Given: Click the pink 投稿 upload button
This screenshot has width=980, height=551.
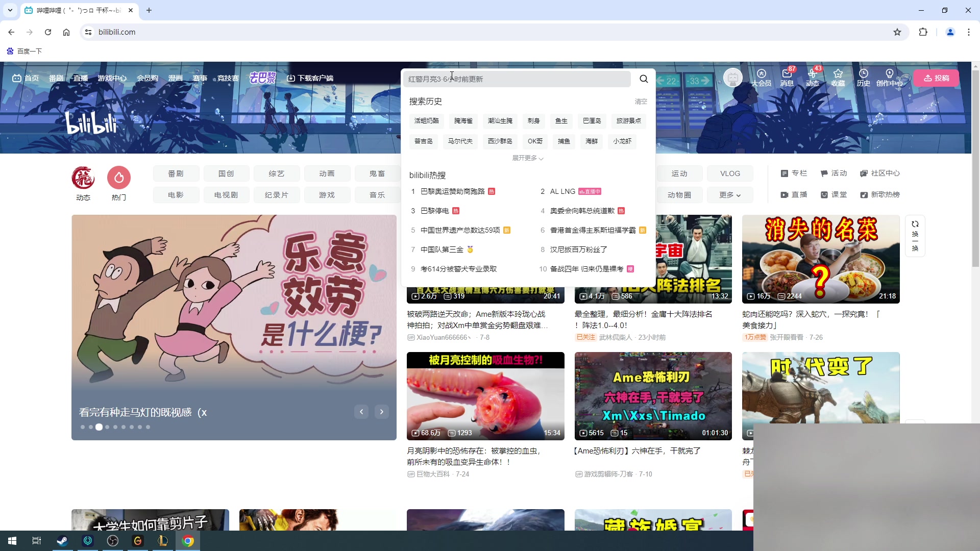Looking at the screenshot, I should [x=937, y=78].
